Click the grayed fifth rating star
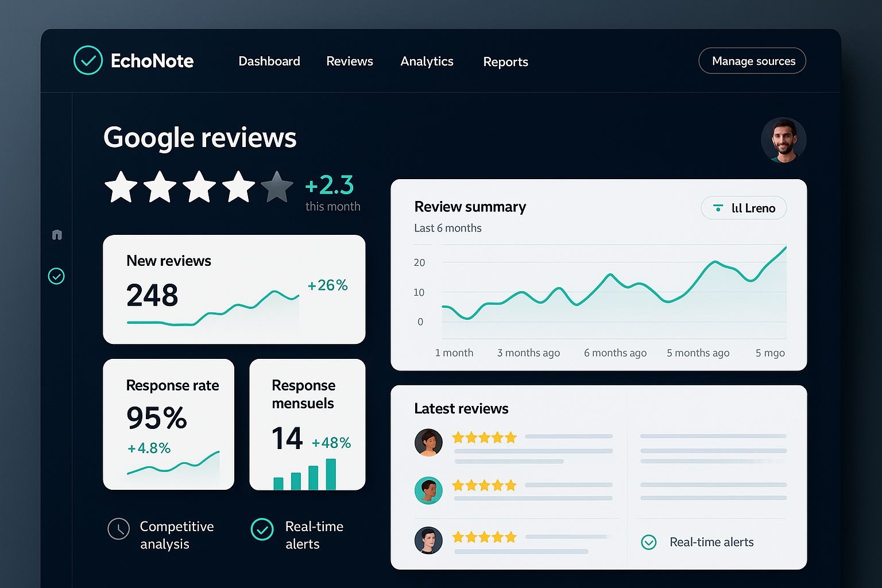The width and height of the screenshot is (882, 588). coord(277,187)
